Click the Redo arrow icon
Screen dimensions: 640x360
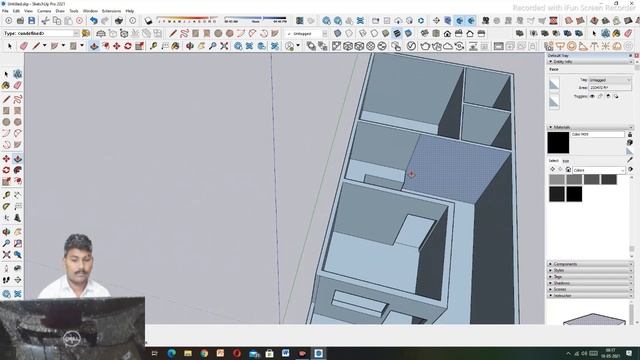(105, 20)
